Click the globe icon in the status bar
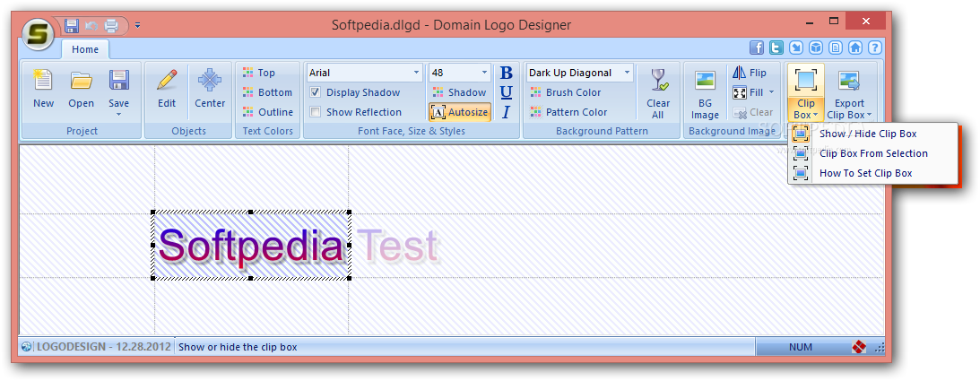Screen dimensions: 980x381 pos(26,347)
